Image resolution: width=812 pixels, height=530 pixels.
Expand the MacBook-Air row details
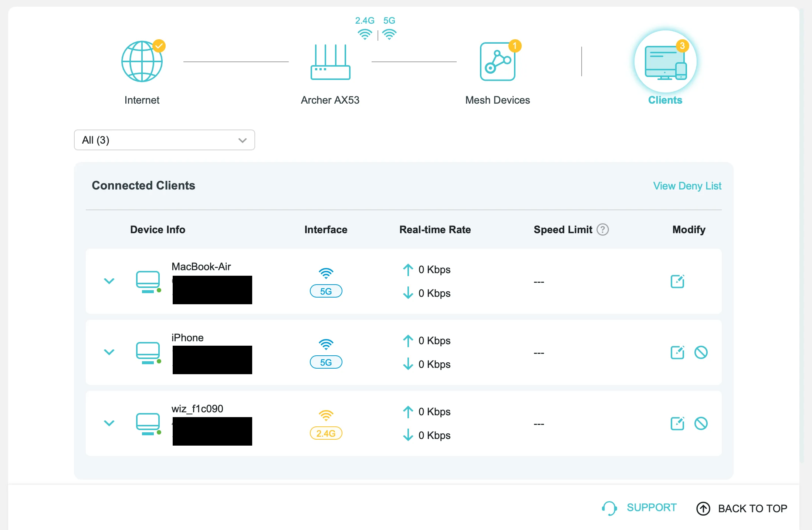[x=109, y=281]
